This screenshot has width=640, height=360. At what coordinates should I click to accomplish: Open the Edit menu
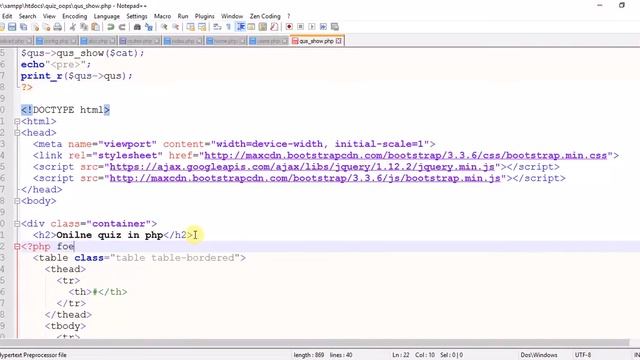7,16
